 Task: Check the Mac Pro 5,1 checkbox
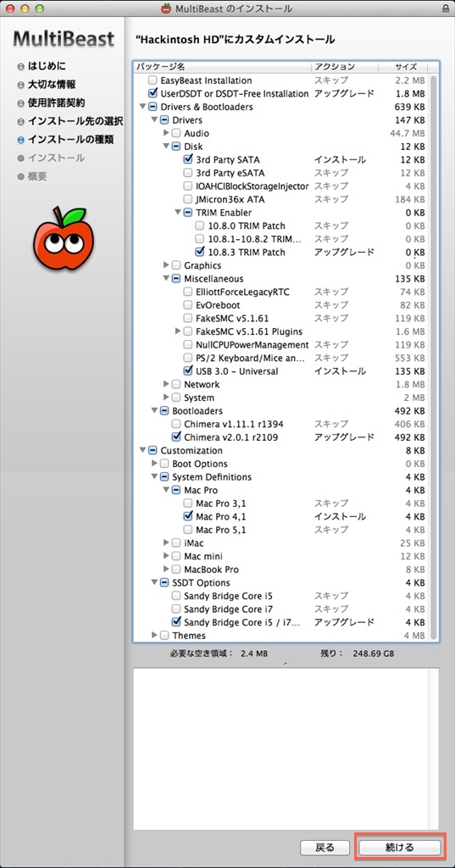188,530
